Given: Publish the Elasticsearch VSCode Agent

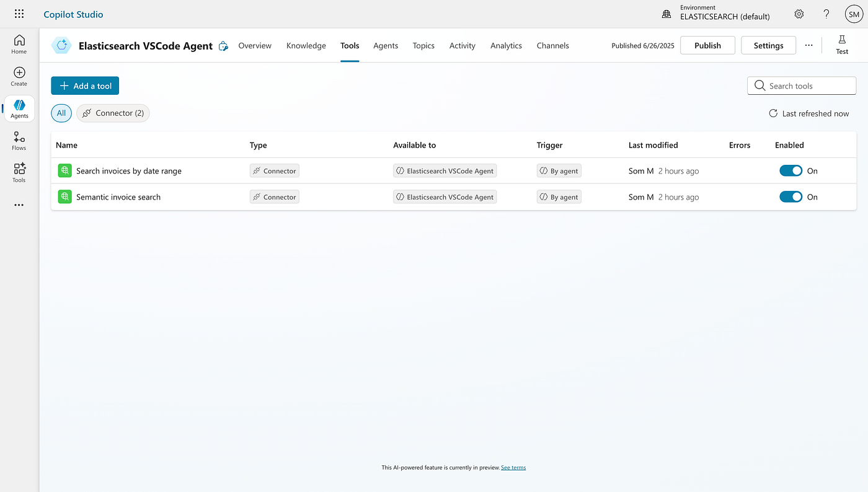Looking at the screenshot, I should (707, 45).
